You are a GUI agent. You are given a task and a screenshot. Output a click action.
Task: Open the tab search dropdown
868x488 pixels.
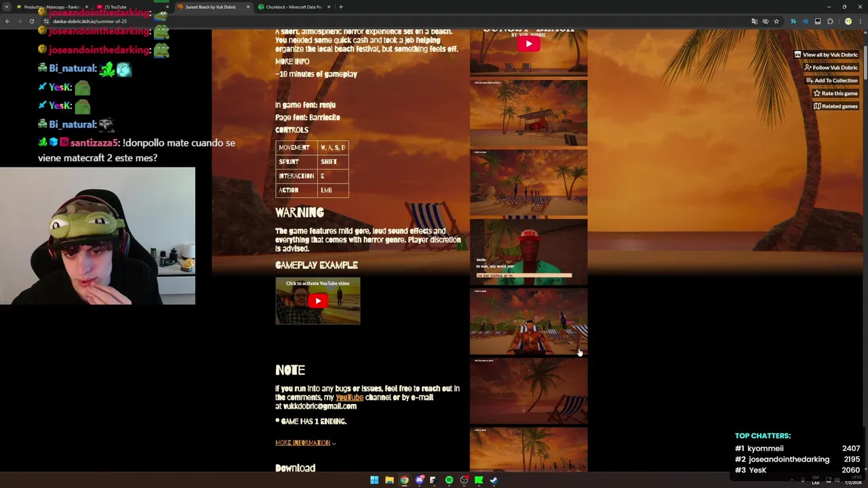[7, 7]
